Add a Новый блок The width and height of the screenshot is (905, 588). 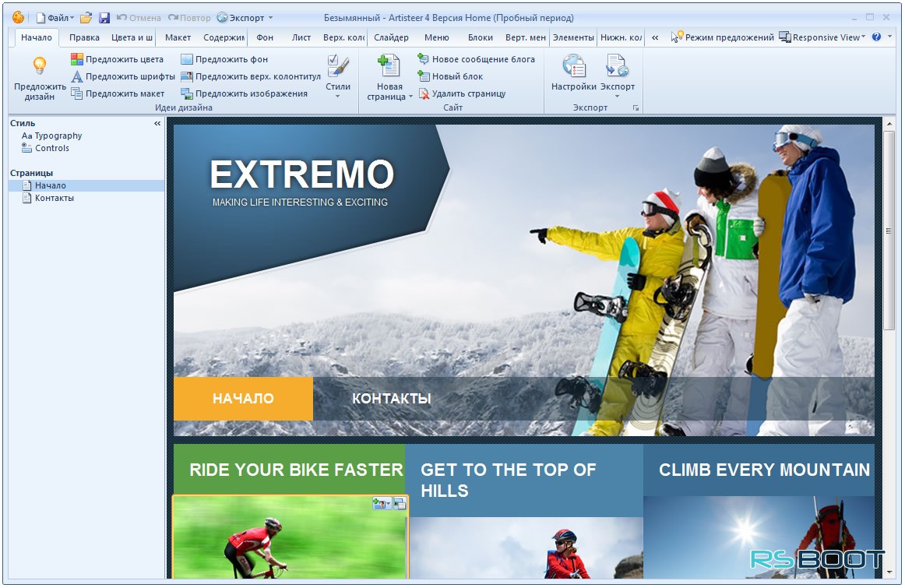450,76
